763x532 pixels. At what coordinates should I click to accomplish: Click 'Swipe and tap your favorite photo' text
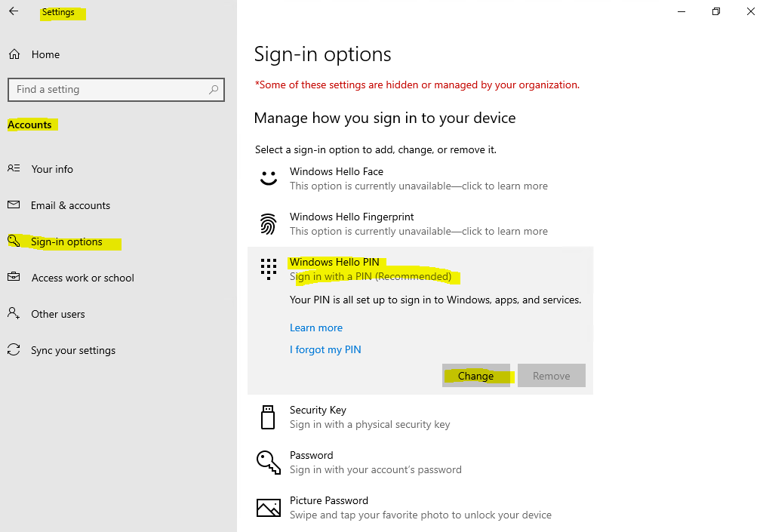(421, 515)
